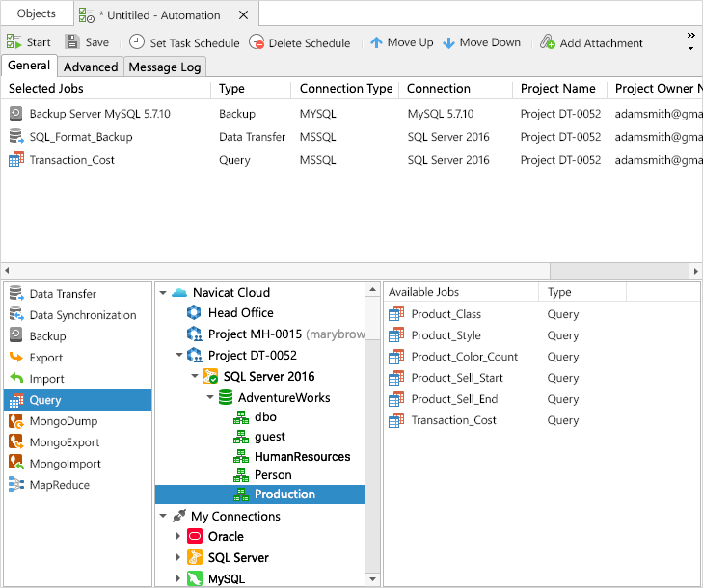The height and width of the screenshot is (588, 703).
Task: Collapse the SQL Server 2016 node
Action: click(x=195, y=376)
